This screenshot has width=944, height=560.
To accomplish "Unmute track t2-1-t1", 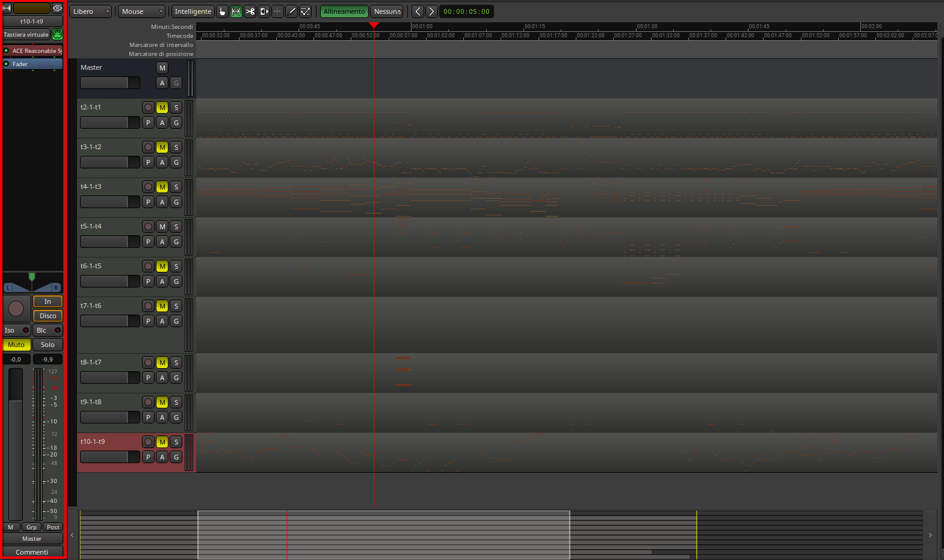I will (x=162, y=108).
